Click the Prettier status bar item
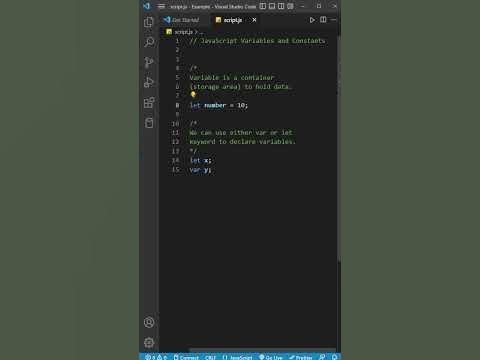Image resolution: width=480 pixels, height=360 pixels. [301, 357]
